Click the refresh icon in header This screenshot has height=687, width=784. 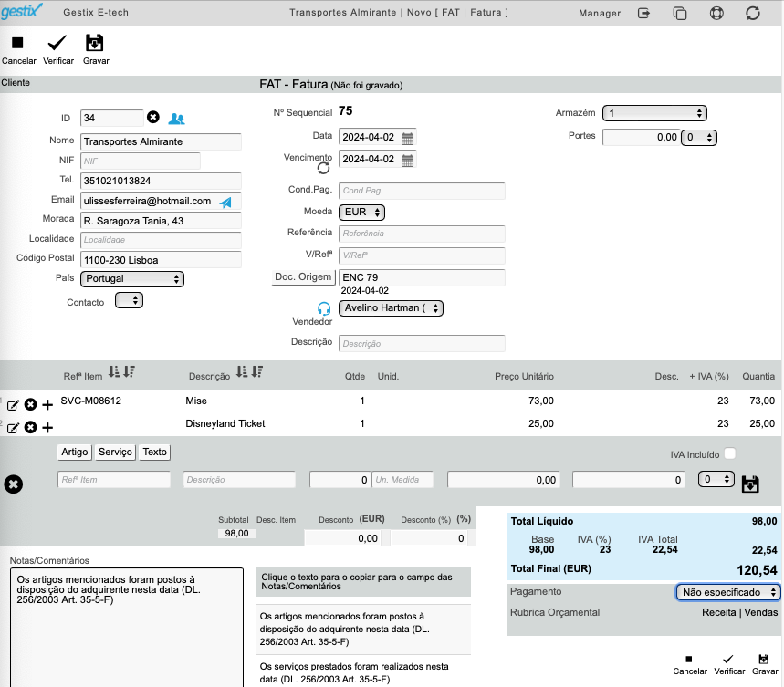753,13
